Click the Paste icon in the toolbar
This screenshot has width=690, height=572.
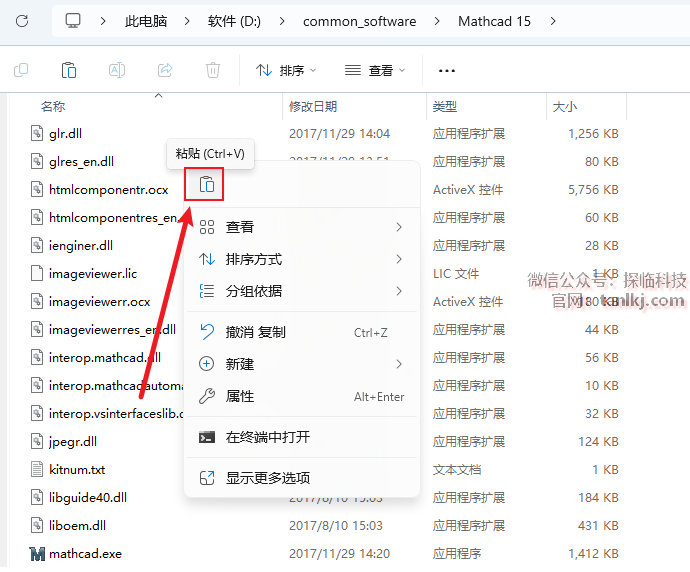[x=69, y=70]
